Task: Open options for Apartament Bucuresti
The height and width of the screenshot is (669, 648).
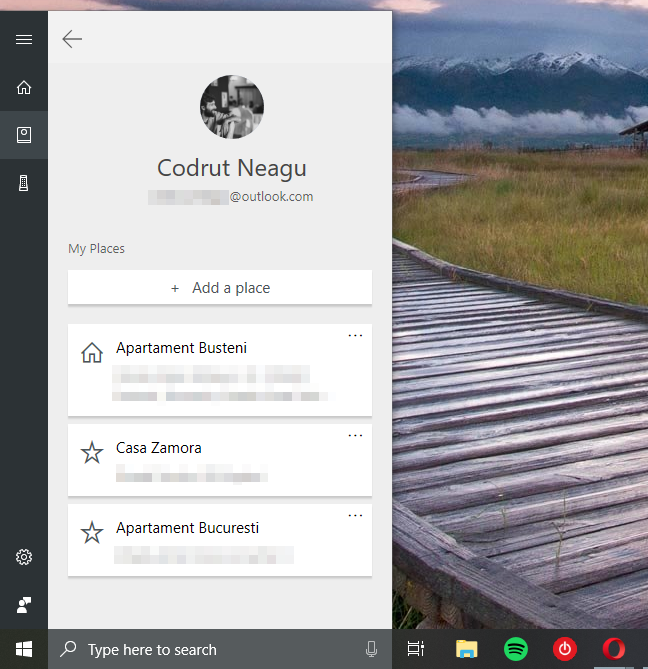Action: coord(355,515)
